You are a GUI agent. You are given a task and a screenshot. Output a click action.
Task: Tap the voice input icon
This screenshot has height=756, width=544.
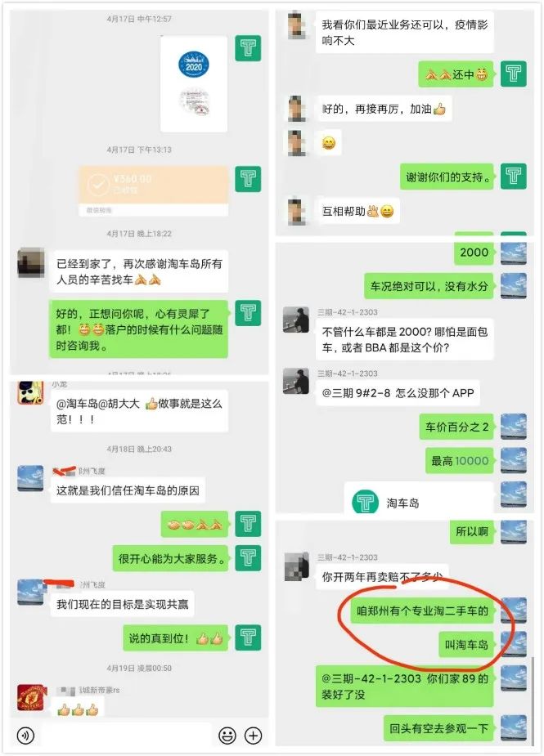(25, 736)
